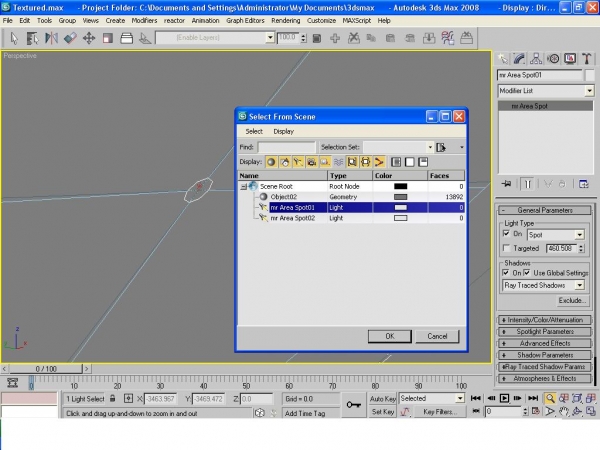
Task: Click the Exclude... button
Action: (x=572, y=301)
